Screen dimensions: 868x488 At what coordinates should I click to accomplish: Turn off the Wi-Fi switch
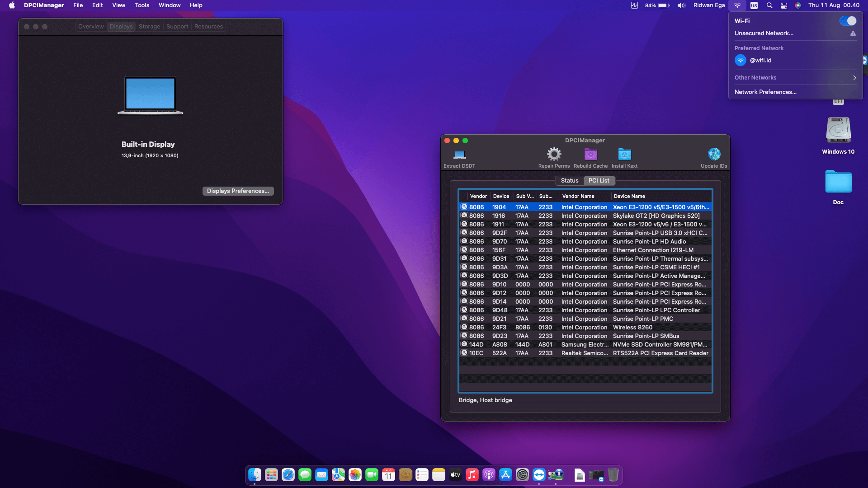(x=848, y=21)
